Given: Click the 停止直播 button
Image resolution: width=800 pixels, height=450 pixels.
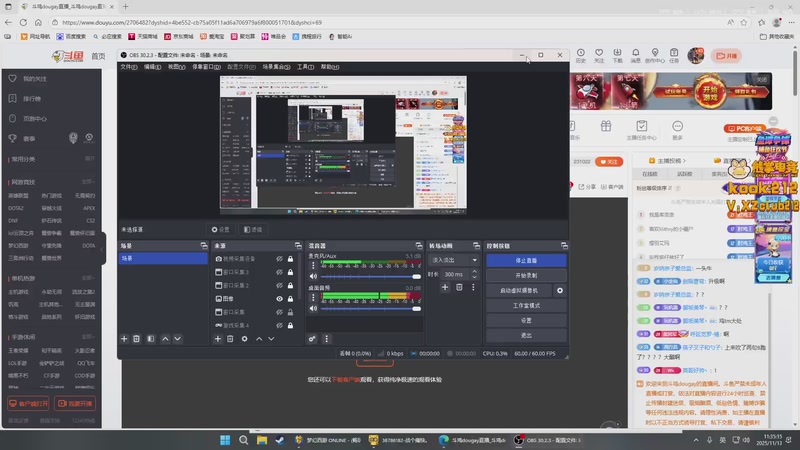Looking at the screenshot, I should click(x=526, y=261).
